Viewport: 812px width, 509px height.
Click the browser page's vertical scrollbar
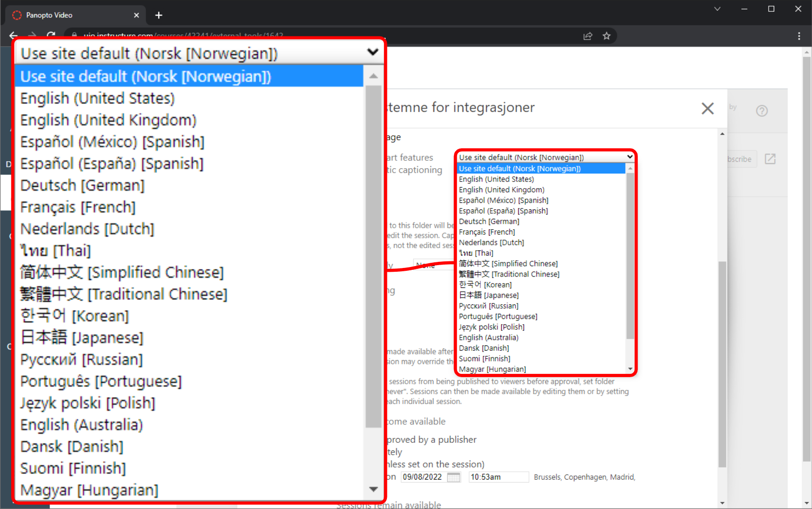pos(807,259)
